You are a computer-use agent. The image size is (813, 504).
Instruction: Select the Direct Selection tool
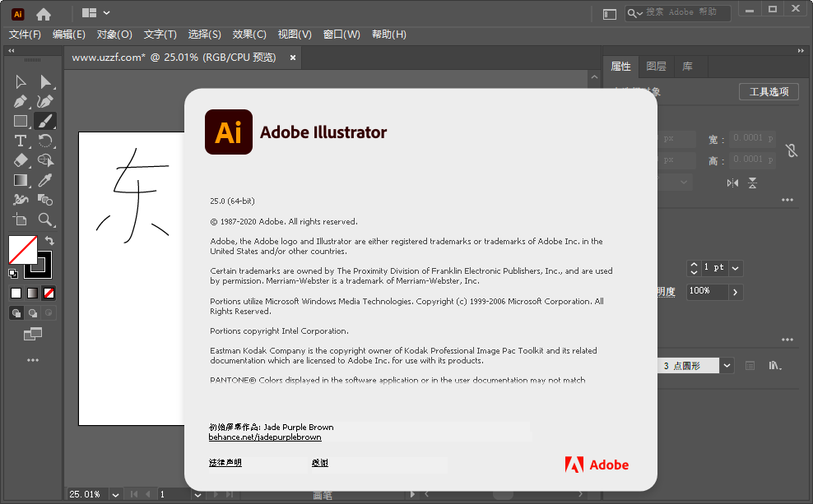tap(45, 82)
